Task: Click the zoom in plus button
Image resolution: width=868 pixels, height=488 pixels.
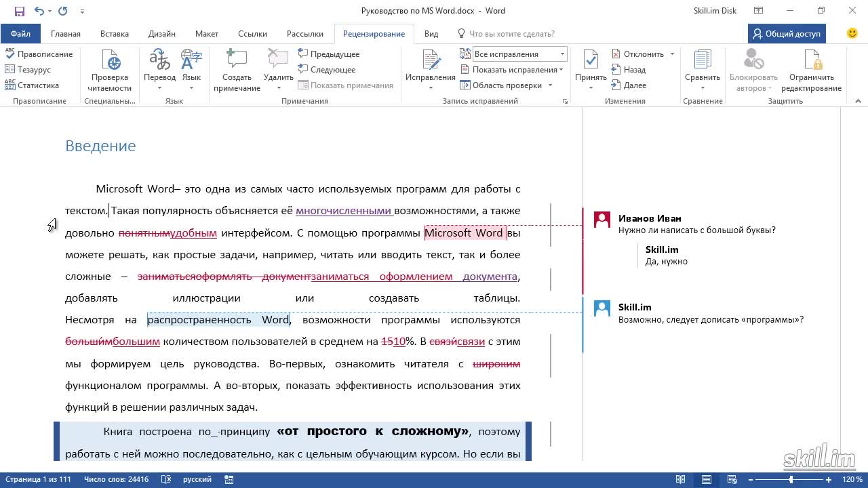Action: (x=828, y=479)
